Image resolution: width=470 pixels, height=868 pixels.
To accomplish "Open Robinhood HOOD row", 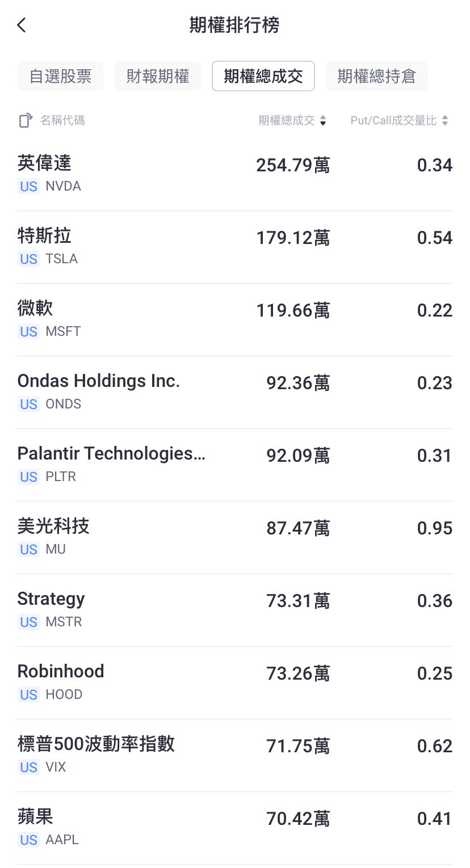I will click(235, 683).
